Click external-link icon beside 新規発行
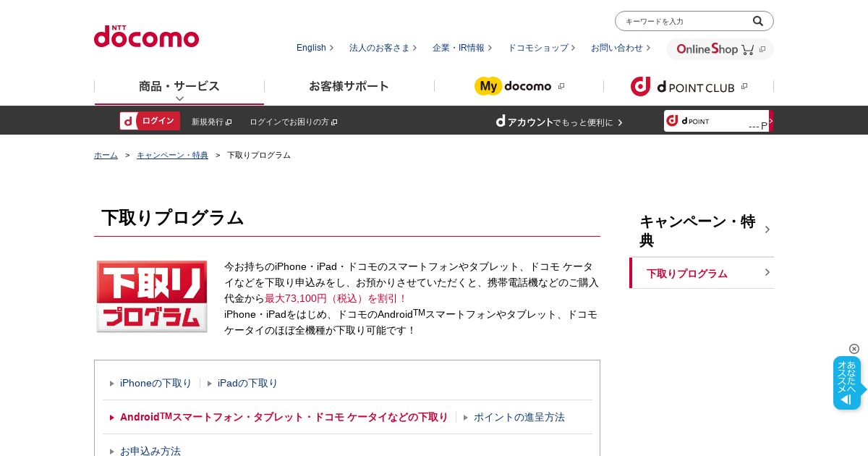 tap(229, 122)
